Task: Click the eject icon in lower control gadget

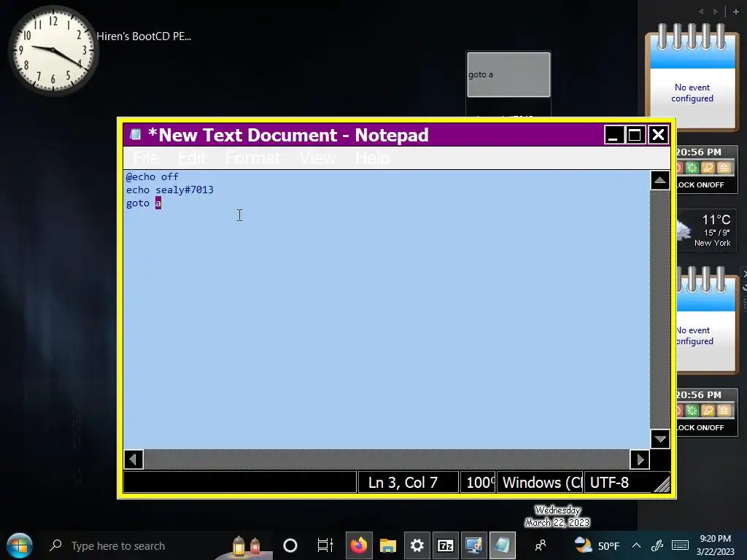Action: click(x=724, y=411)
